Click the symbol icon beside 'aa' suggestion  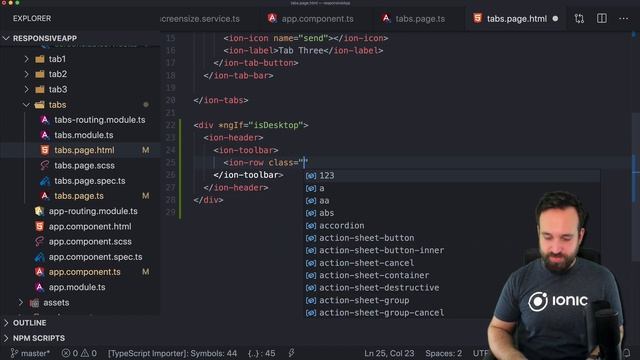311,201
